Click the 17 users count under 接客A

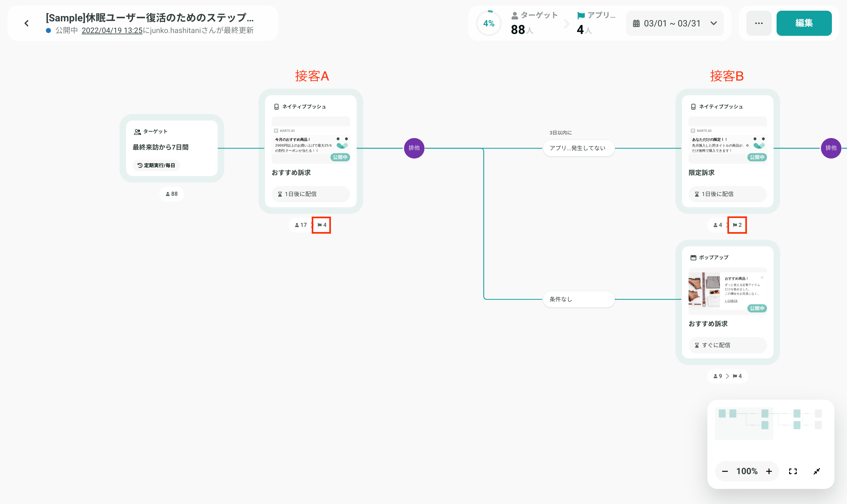tap(301, 225)
